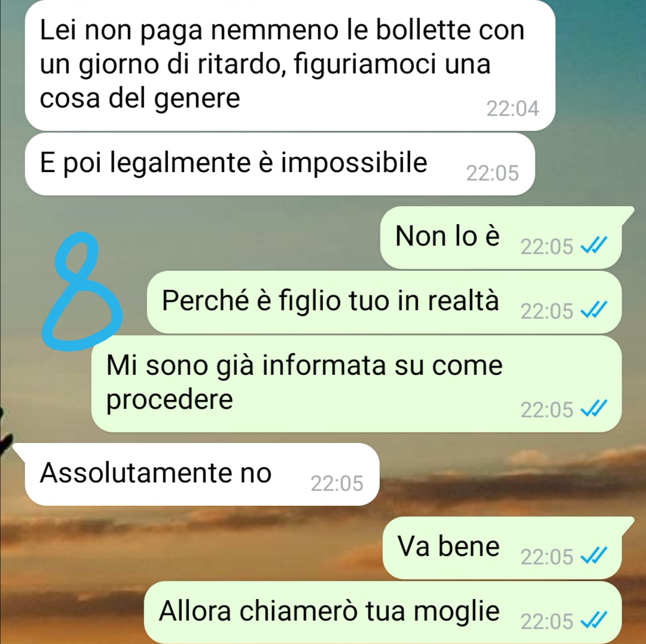Tap read ticks on 'Mi sono già informata' message
The width and height of the screenshot is (646, 644).
(593, 409)
